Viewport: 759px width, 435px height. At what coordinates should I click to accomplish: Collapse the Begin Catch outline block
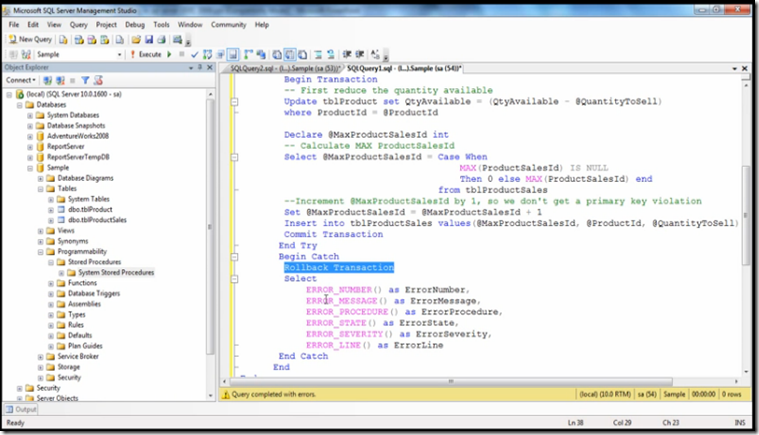234,257
